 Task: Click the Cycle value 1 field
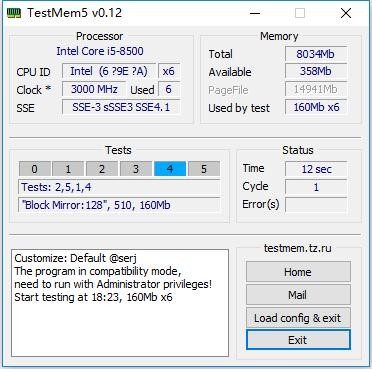click(316, 187)
